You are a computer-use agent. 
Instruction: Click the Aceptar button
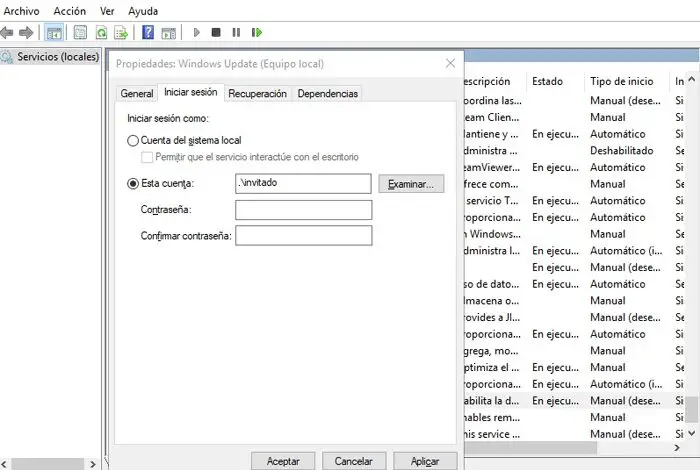pos(283,461)
